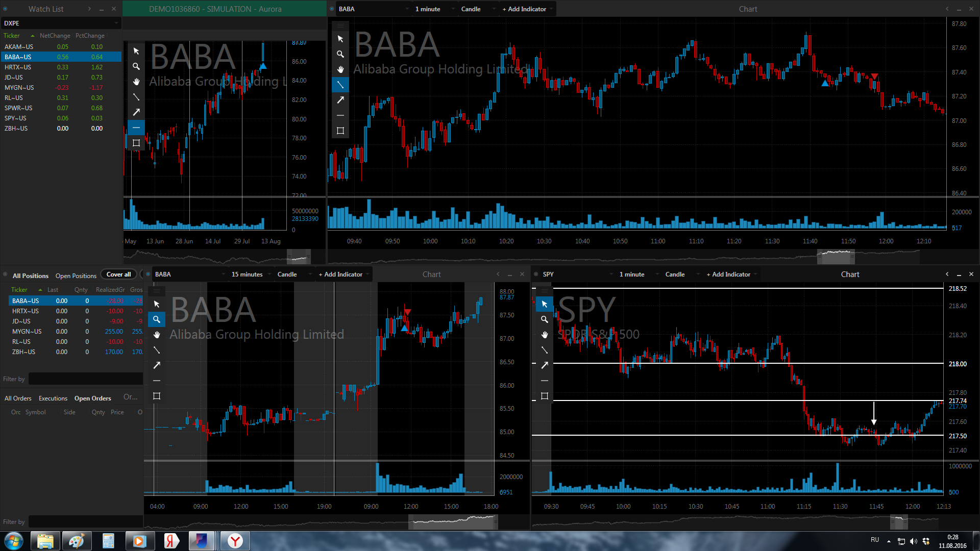980x551 pixels.
Task: Click range slider thumb under BABA 15 minutes chart
Action: pyautogui.click(x=453, y=521)
